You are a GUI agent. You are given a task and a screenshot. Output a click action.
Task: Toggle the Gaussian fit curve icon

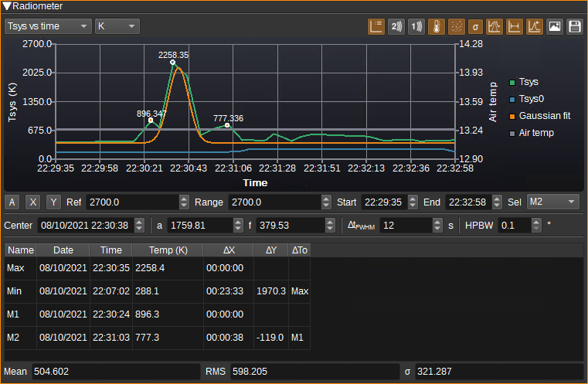pos(495,26)
